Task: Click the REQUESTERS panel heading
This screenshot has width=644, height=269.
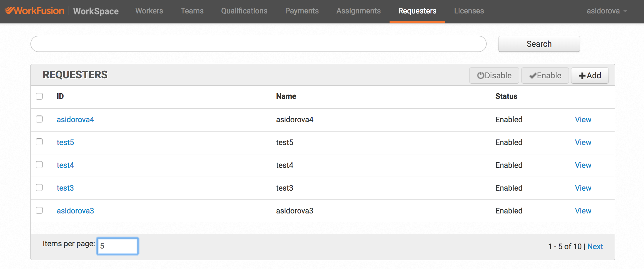Action: pos(75,75)
